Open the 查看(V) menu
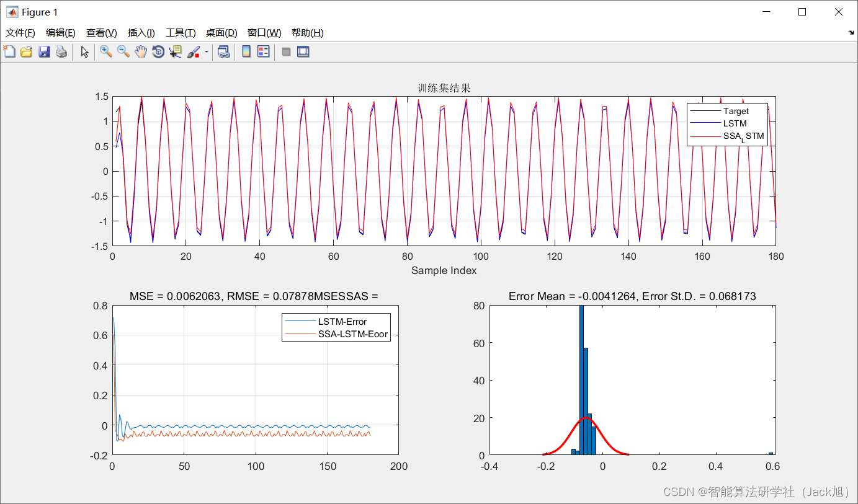Image resolution: width=858 pixels, height=504 pixels. point(102,33)
